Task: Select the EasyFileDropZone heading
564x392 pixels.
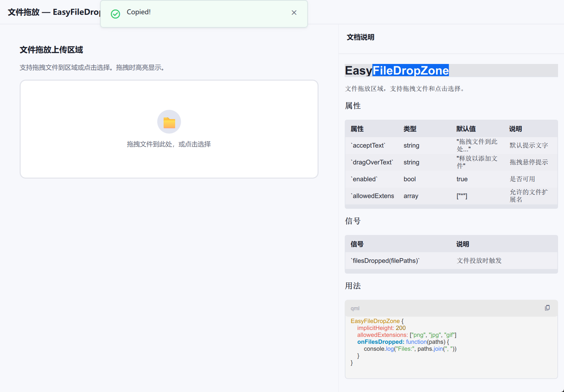Action: point(397,71)
